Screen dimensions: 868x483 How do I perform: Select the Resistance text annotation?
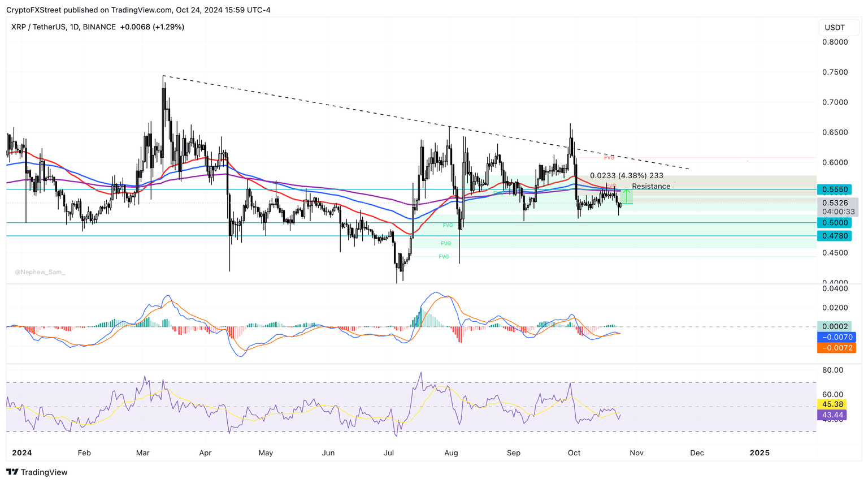tap(650, 186)
